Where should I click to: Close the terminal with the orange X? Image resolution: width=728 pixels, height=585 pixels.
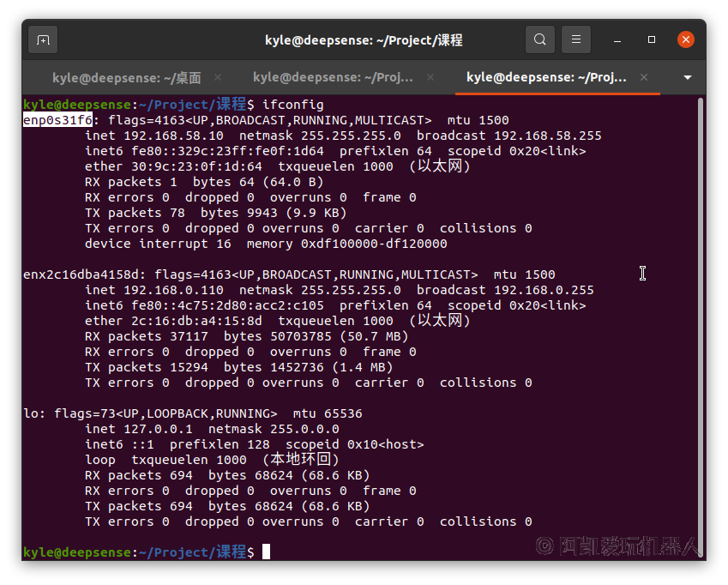685,39
